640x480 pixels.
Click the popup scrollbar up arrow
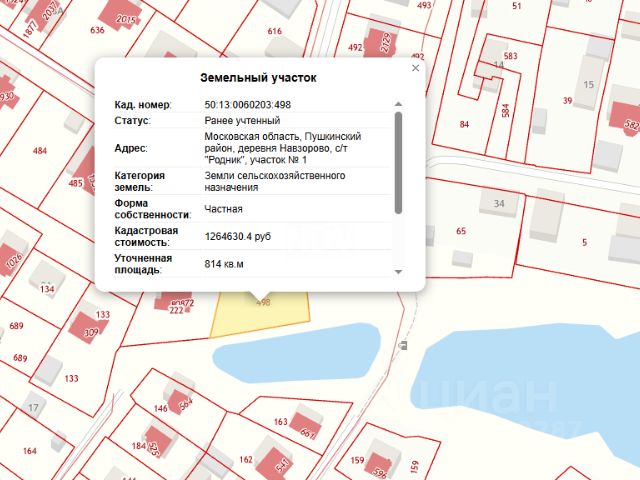click(x=398, y=104)
